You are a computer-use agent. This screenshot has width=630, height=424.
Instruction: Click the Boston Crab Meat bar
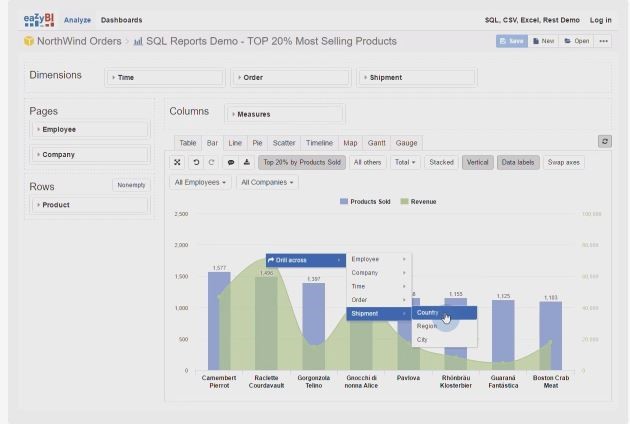(550, 336)
